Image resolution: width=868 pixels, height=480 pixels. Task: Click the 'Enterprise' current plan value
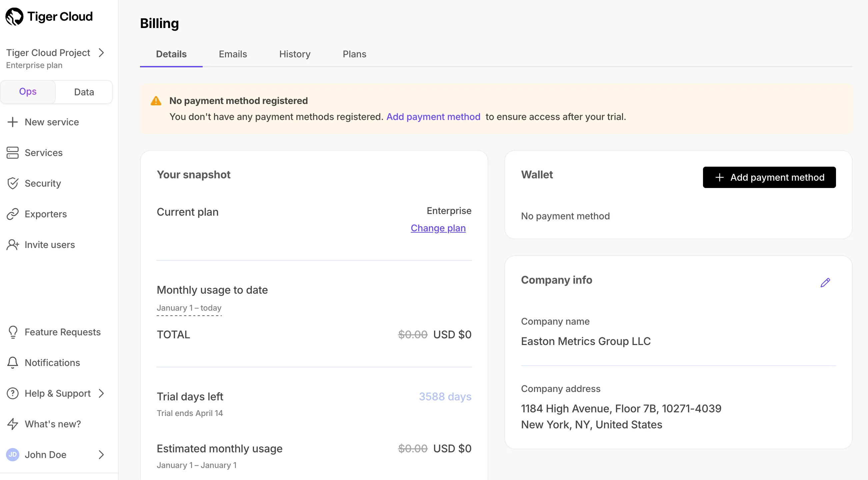pyautogui.click(x=449, y=211)
